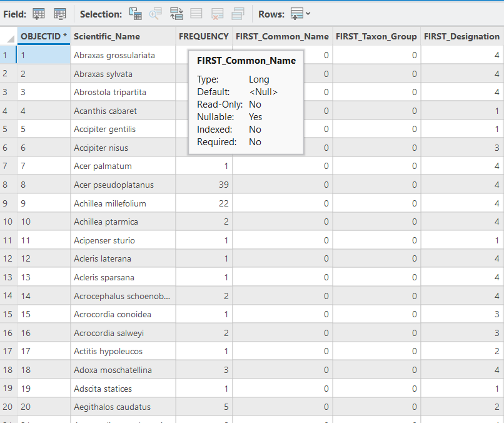This screenshot has width=504, height=423.
Task: Click the FIRST_Designation value in Actitis hypoleucos row
Action: click(x=462, y=352)
